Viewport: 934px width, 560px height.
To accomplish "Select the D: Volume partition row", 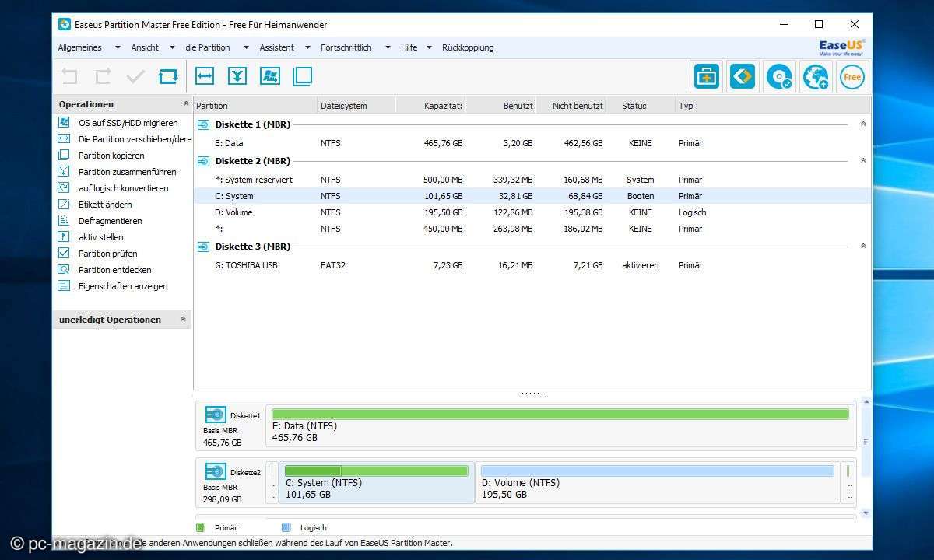I will 532,212.
